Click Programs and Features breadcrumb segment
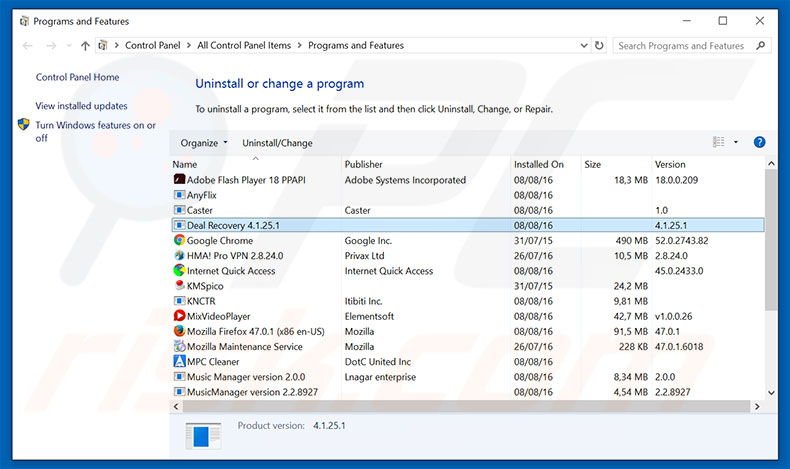The height and width of the screenshot is (469, 790). click(x=356, y=45)
